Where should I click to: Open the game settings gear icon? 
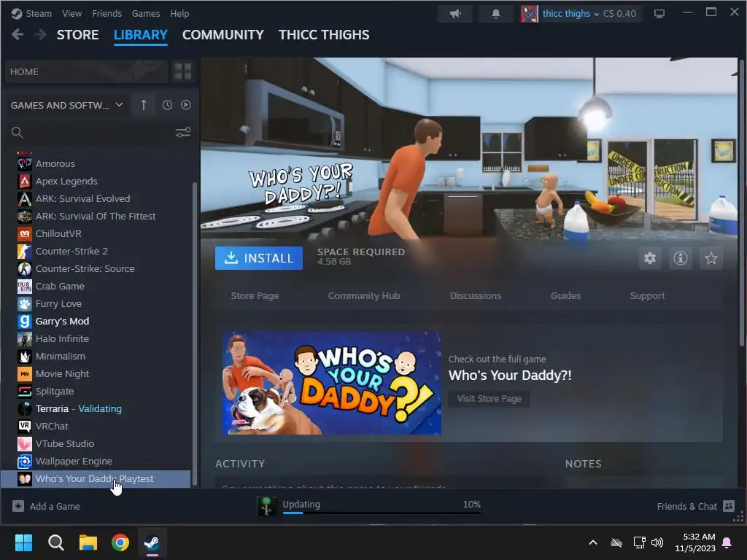point(650,258)
